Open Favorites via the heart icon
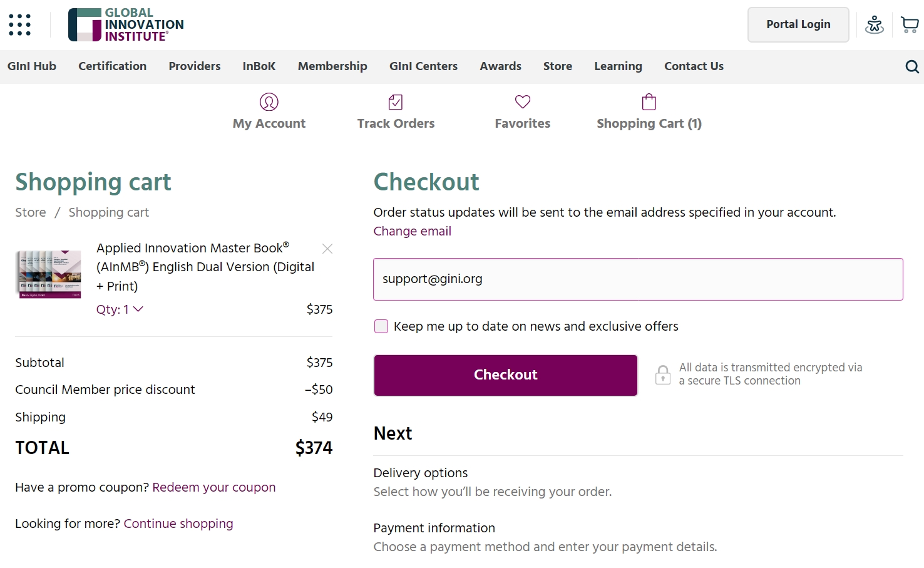Screen dimensions: 924x568 (523, 101)
